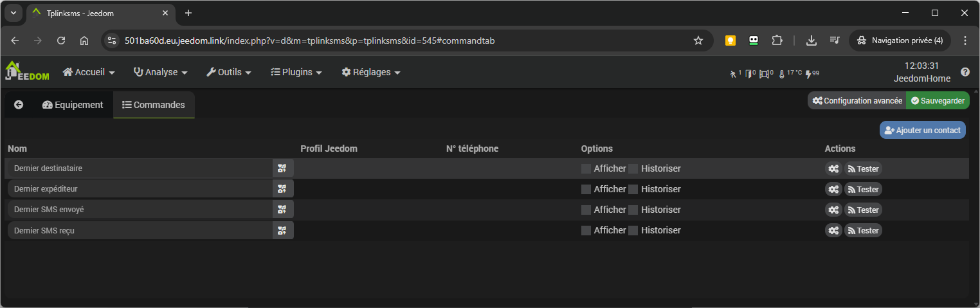Click the icon picker for Dernier SMS reçu
This screenshot has height=308, width=980.
tap(282, 230)
